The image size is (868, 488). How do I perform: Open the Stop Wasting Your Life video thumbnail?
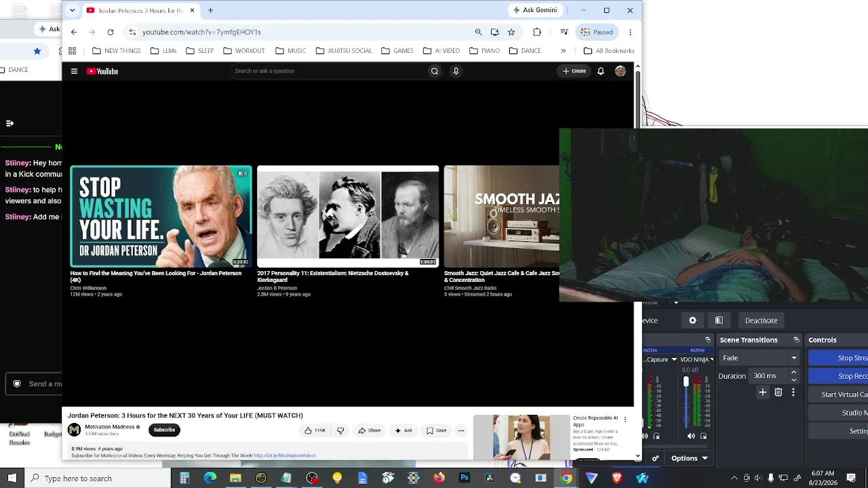[161, 216]
